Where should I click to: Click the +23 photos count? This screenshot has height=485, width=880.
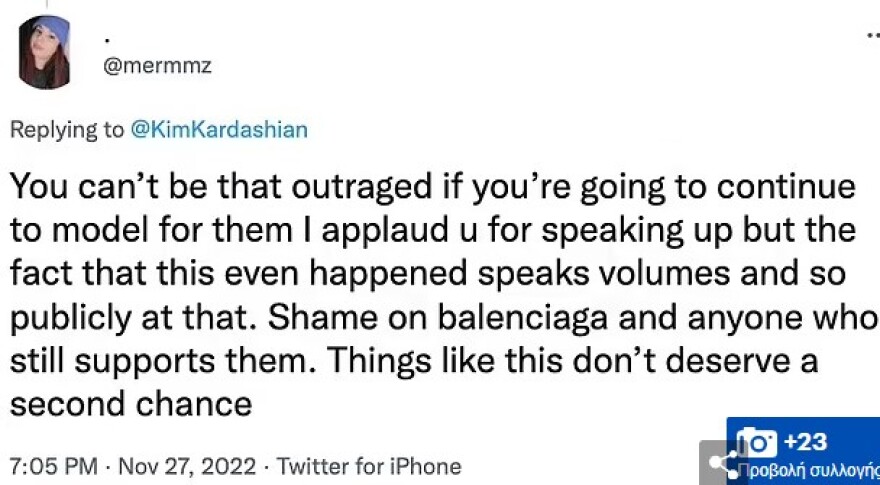click(806, 441)
